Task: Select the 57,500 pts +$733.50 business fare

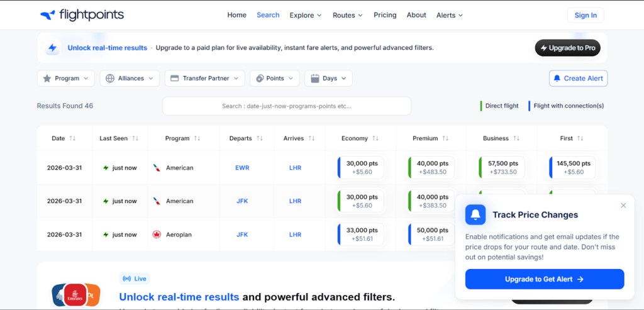Action: tap(502, 167)
